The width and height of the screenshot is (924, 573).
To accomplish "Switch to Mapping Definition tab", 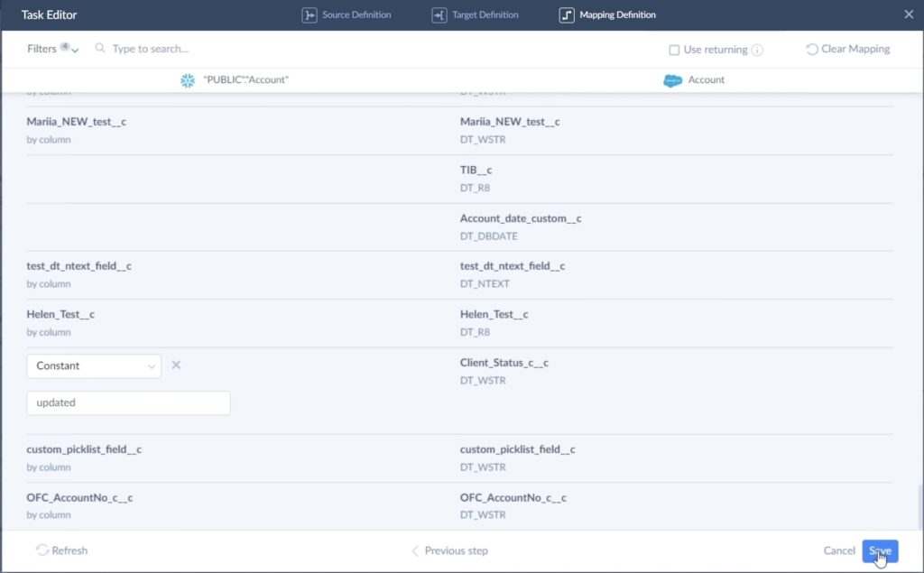I will click(607, 14).
